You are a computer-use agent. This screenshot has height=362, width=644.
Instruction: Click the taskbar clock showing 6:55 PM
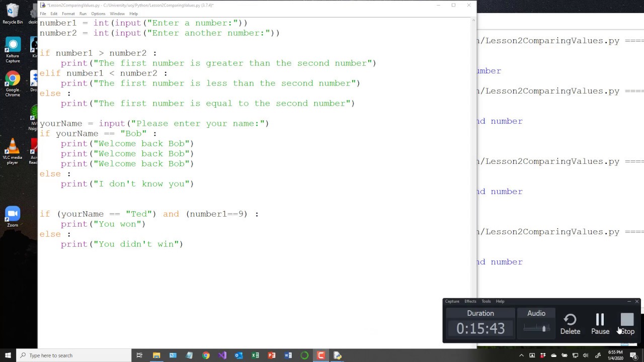pos(615,355)
